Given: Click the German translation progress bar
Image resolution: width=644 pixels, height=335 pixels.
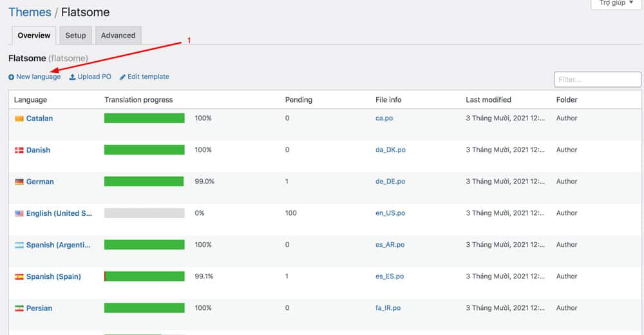Looking at the screenshot, I should pyautogui.click(x=144, y=182).
